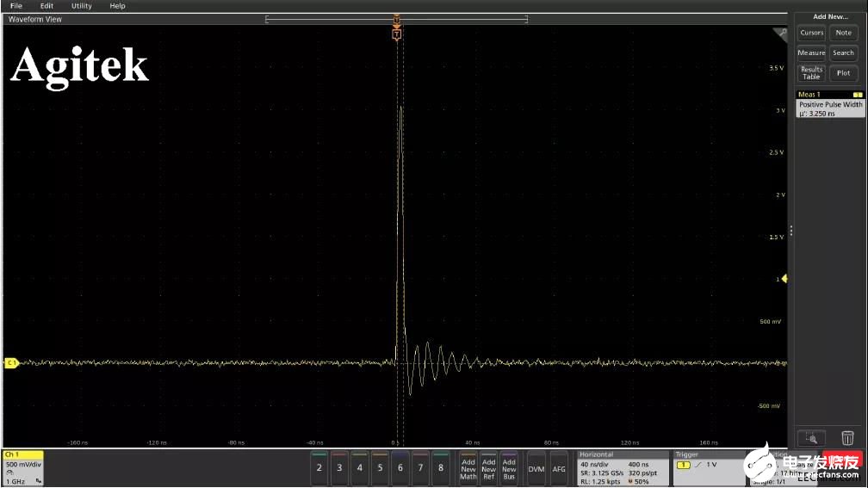This screenshot has height=488, width=868.
Task: Click the zoom icon in waveform corner
Action: tap(780, 34)
